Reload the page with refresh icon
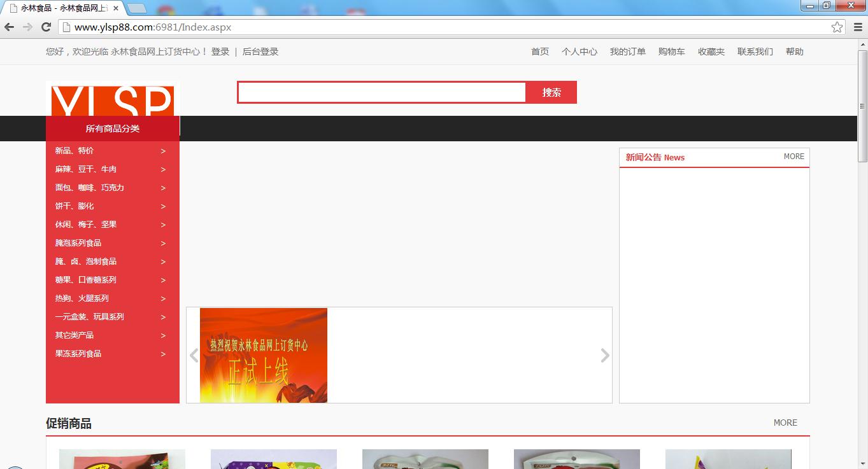Viewport: 868px width, 469px height. [x=46, y=27]
